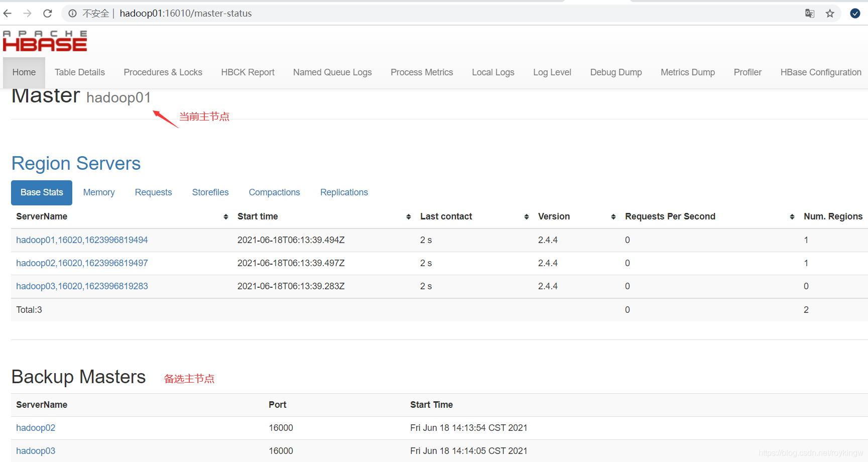Screen dimensions: 868x462
Task: Click the Backup Masters heading
Action: [x=78, y=377]
